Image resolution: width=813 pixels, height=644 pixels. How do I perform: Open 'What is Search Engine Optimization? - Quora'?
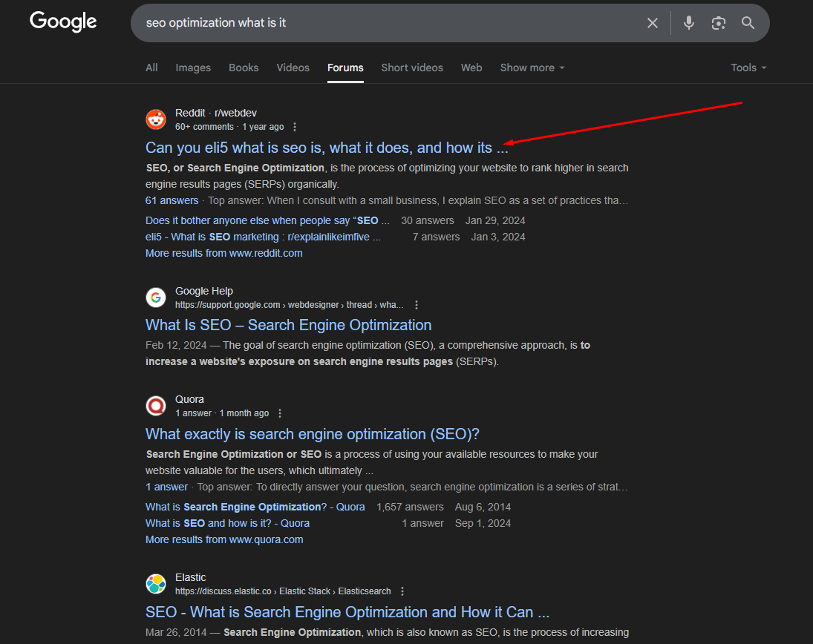[x=255, y=507]
